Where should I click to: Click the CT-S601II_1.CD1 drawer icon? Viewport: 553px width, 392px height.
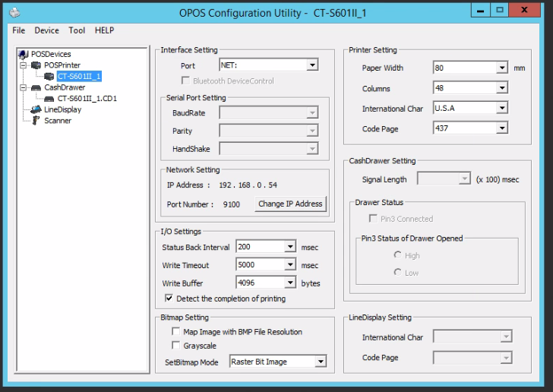(x=49, y=99)
